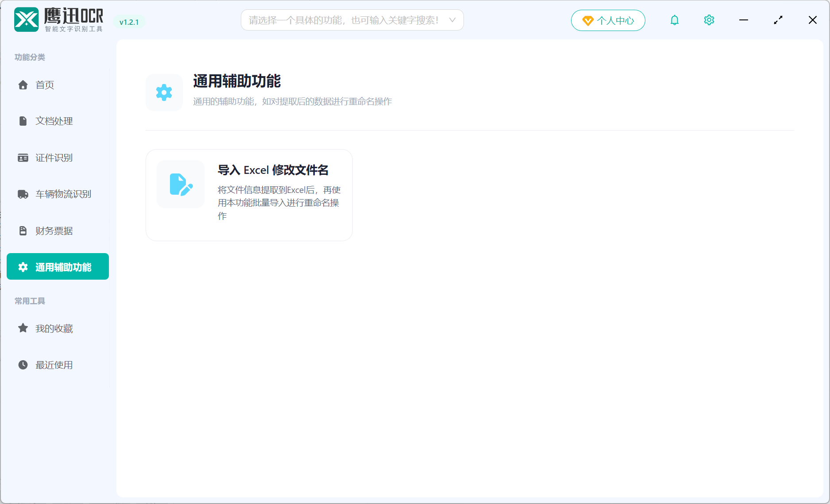Screen dimensions: 830x504
Task: Select 通用辅助功能 in sidebar
Action: click(58, 266)
